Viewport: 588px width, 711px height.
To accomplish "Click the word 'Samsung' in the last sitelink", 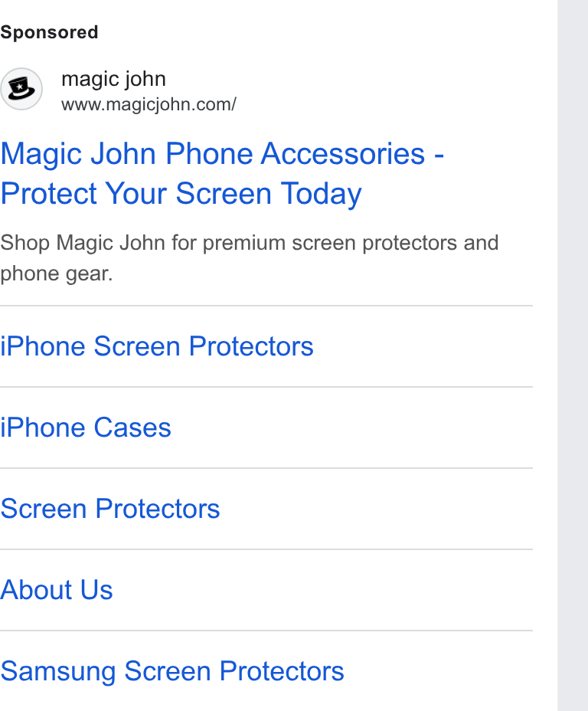I will [58, 671].
